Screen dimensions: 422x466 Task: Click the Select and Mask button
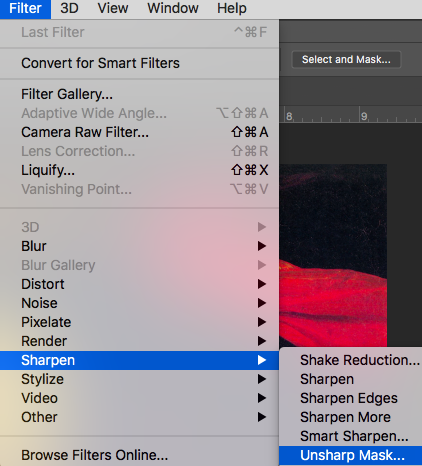pyautogui.click(x=346, y=60)
